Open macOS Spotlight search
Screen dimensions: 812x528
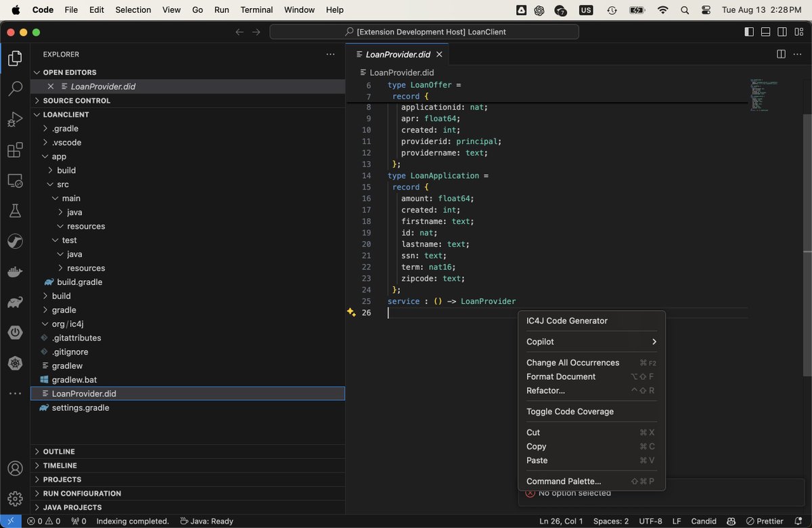[685, 10]
